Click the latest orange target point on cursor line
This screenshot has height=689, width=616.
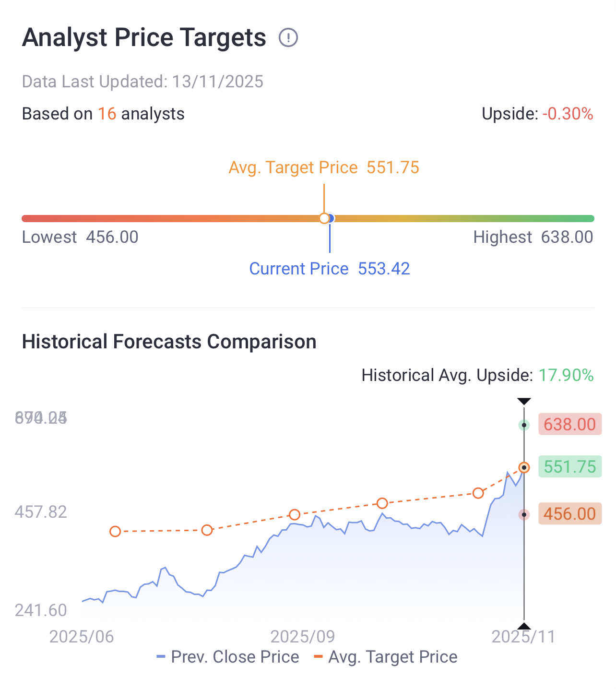[524, 467]
